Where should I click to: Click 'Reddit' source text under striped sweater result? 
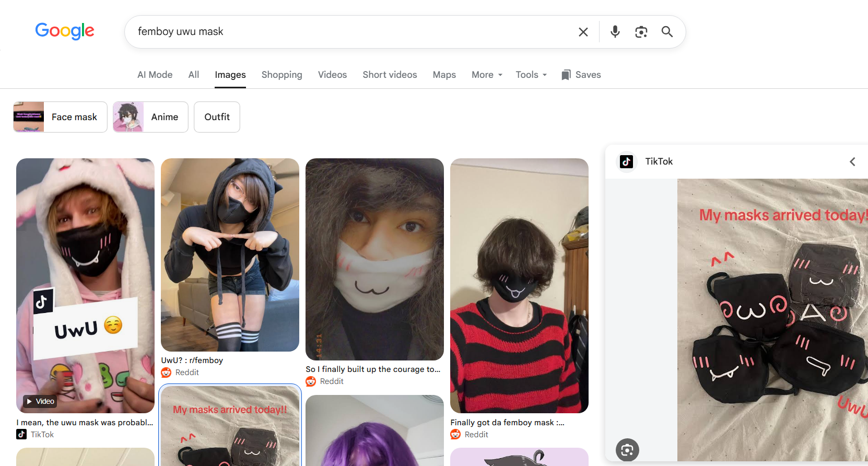[476, 435]
